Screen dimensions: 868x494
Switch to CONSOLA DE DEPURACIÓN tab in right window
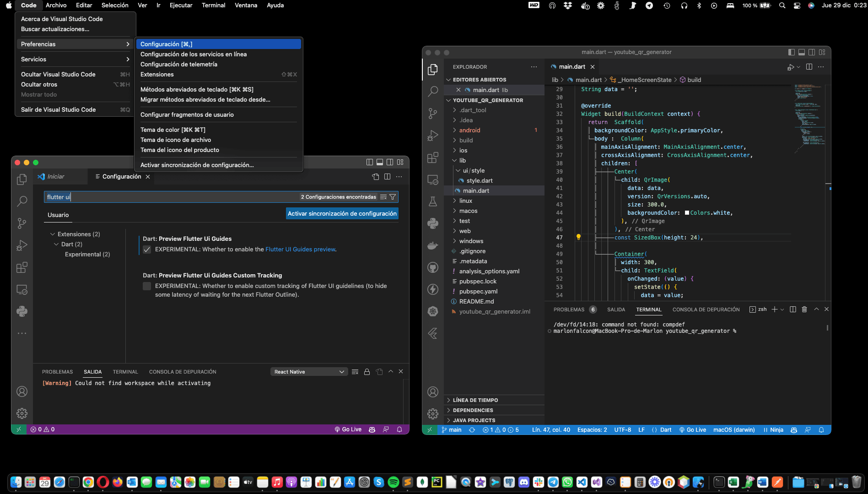706,309
